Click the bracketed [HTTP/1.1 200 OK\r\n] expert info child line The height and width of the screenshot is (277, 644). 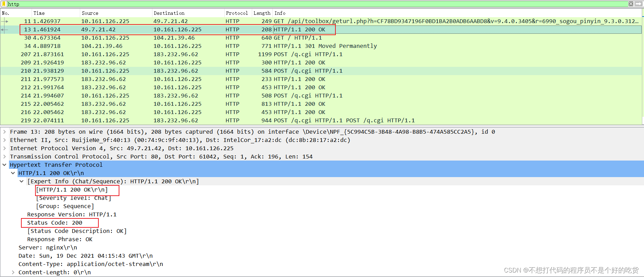(72, 190)
